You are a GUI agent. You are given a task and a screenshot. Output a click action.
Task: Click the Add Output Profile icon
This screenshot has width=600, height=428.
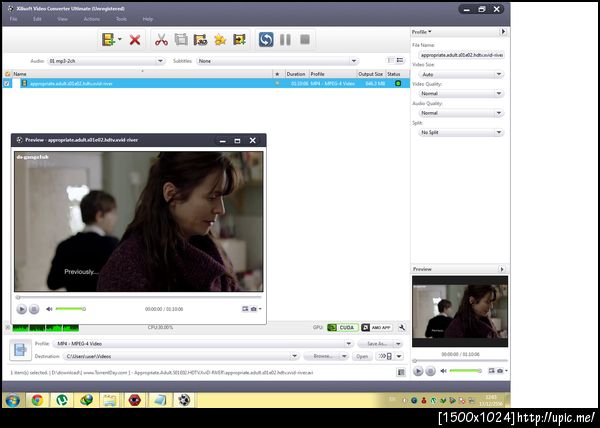coord(240,39)
